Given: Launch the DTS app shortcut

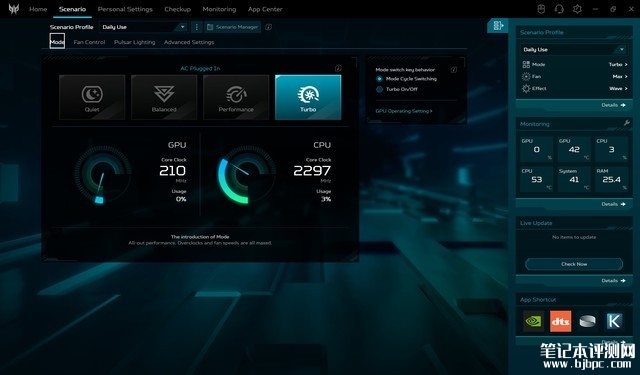Looking at the screenshot, I should (x=560, y=321).
